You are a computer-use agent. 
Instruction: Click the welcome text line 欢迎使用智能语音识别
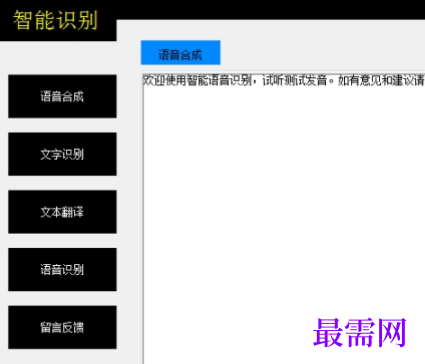coord(197,80)
